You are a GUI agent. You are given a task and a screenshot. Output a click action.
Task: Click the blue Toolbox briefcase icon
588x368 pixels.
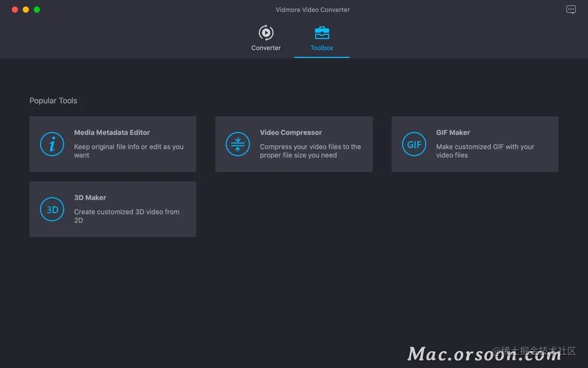tap(322, 33)
